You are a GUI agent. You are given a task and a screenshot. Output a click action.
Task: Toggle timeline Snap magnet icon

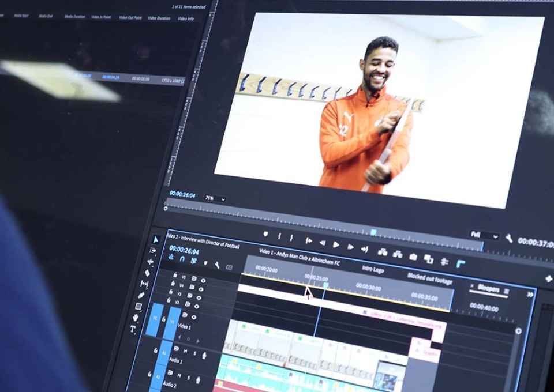click(x=182, y=259)
